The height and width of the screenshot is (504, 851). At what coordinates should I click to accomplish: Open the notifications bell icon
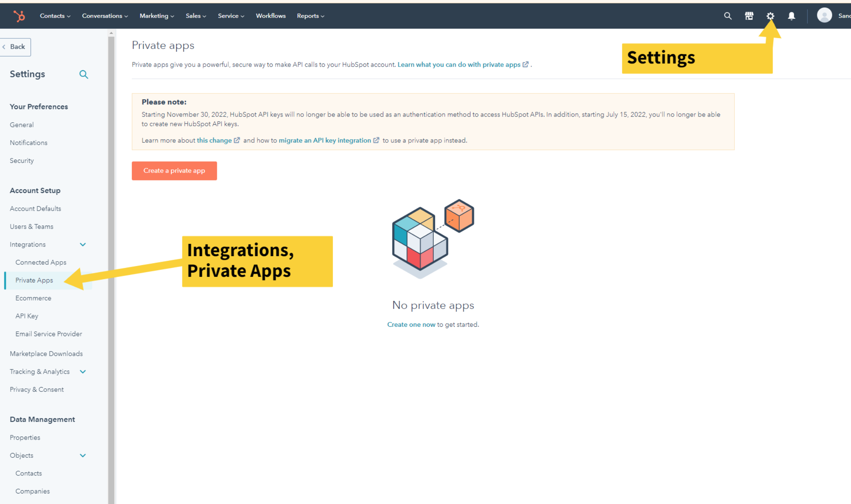coord(791,16)
